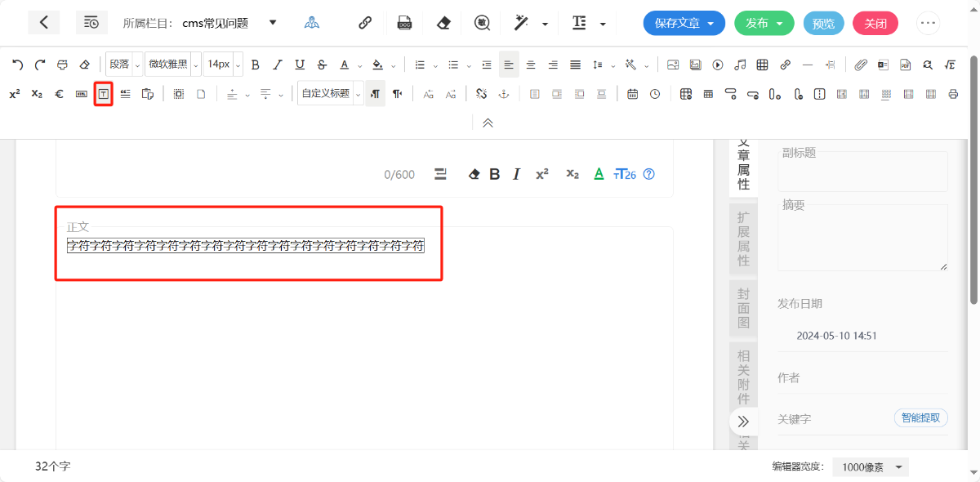Insert a formula with the sigma icon
This screenshot has width=980, height=482.
(x=950, y=65)
